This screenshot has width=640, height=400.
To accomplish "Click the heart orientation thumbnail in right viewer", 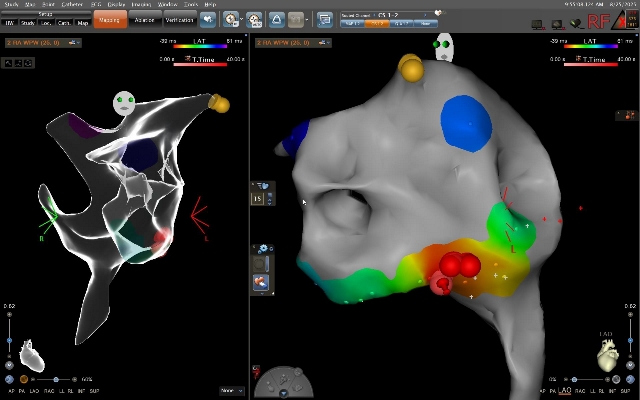I will tap(609, 357).
